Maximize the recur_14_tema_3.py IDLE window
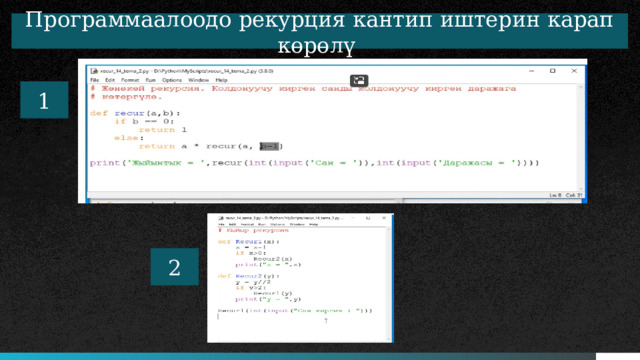Image resolution: width=640 pixels, height=360 pixels. coord(368,218)
